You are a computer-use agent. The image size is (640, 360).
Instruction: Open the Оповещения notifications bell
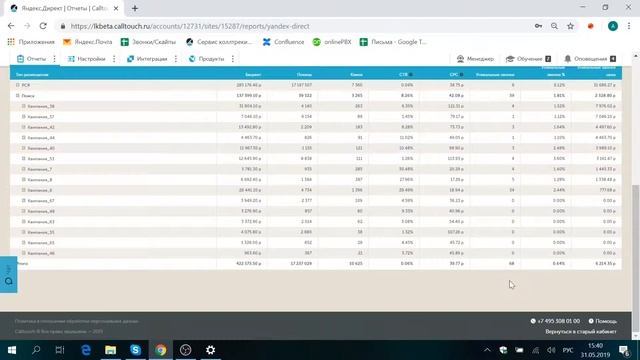(x=590, y=59)
